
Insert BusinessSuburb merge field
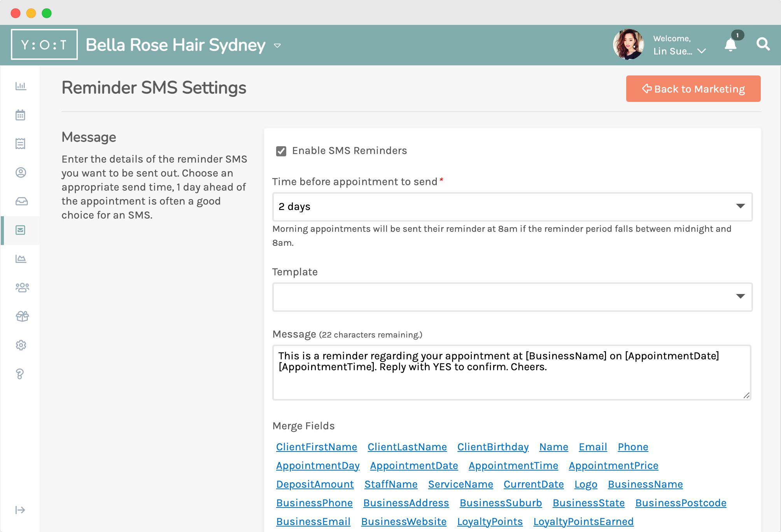(x=501, y=503)
